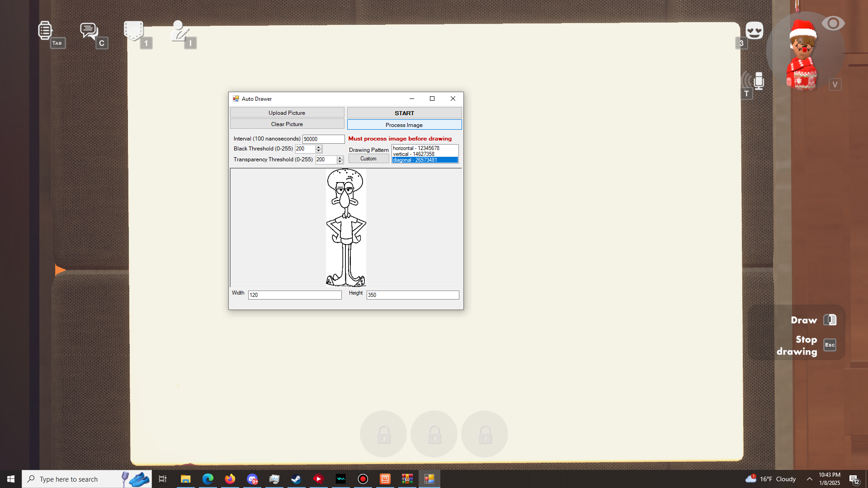Open the backpack inventory icon
Screen dimensions: 868x488
(133, 30)
